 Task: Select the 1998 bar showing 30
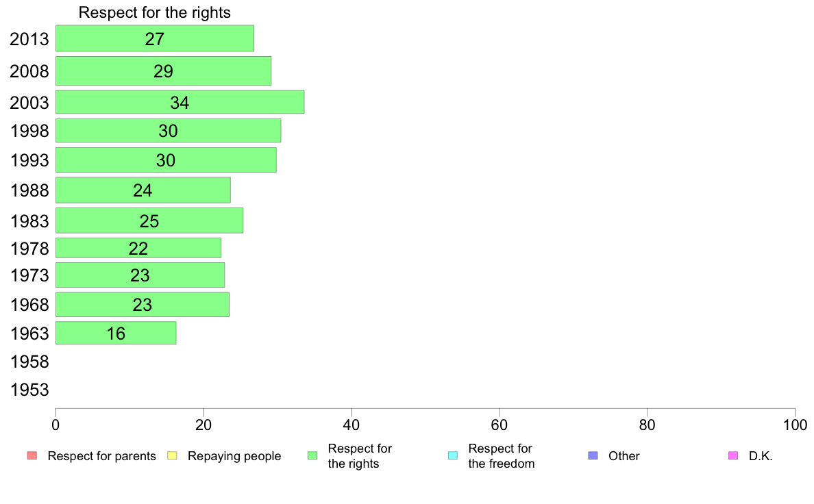click(x=168, y=131)
